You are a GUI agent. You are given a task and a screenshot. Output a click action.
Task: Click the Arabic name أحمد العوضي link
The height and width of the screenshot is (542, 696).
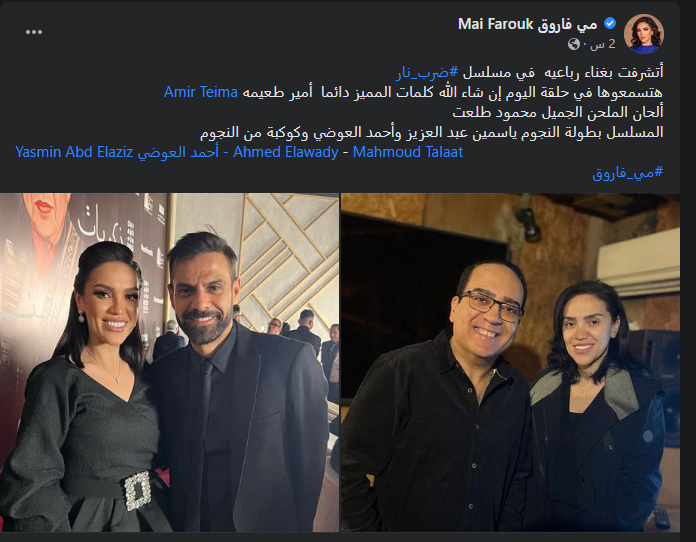(178, 152)
